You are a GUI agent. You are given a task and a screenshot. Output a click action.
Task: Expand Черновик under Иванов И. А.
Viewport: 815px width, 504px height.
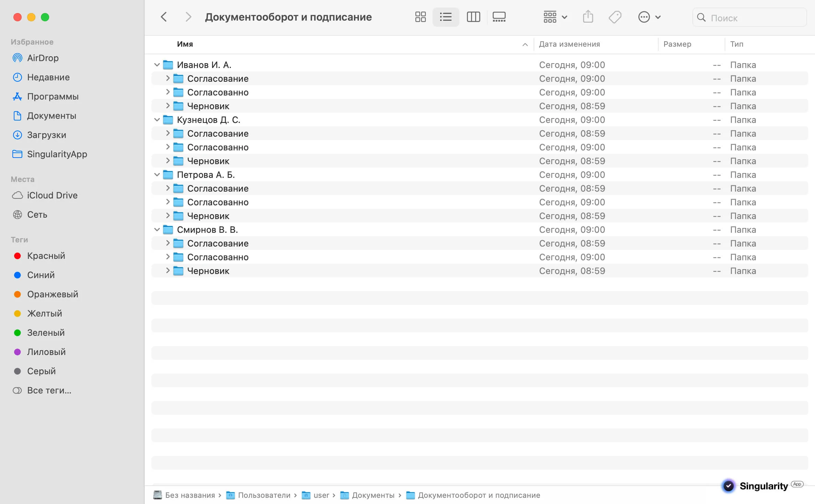click(168, 106)
